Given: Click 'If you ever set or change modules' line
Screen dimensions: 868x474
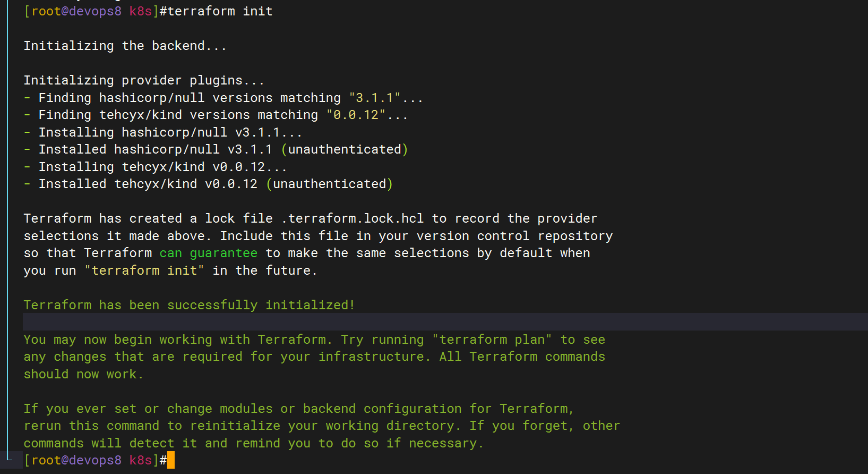Looking at the screenshot, I should click(x=299, y=409).
